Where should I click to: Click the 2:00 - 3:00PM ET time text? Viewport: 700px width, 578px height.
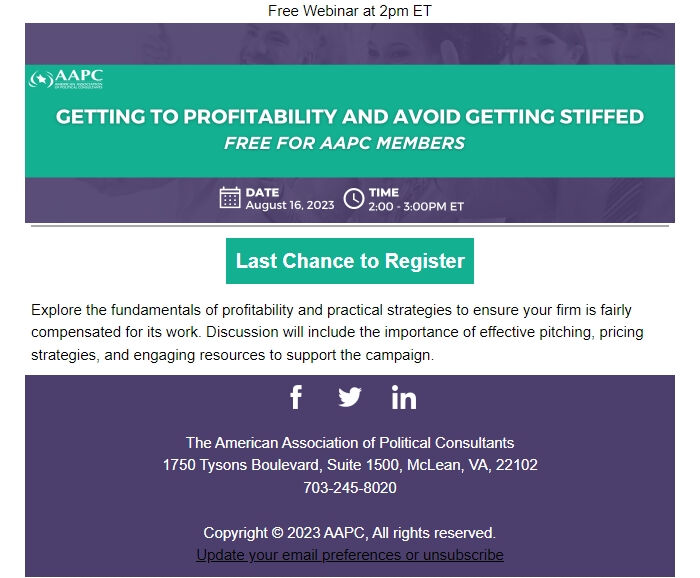[x=416, y=207]
